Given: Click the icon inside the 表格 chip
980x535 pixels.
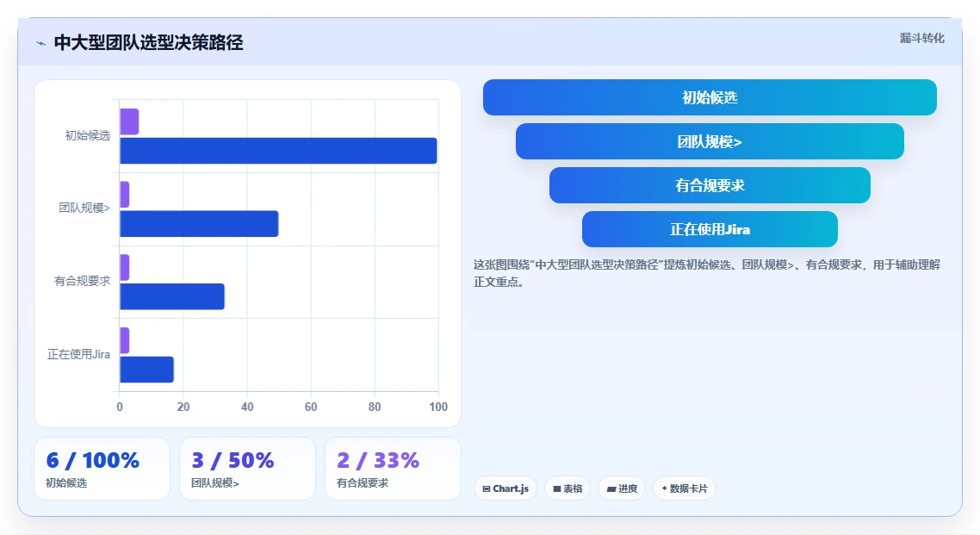Looking at the screenshot, I should pyautogui.click(x=557, y=488).
